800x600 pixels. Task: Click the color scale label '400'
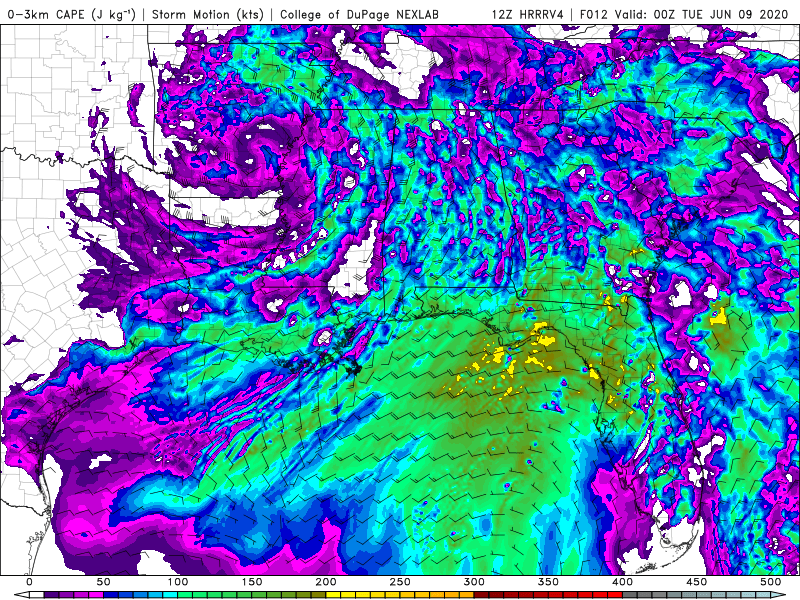click(622, 582)
